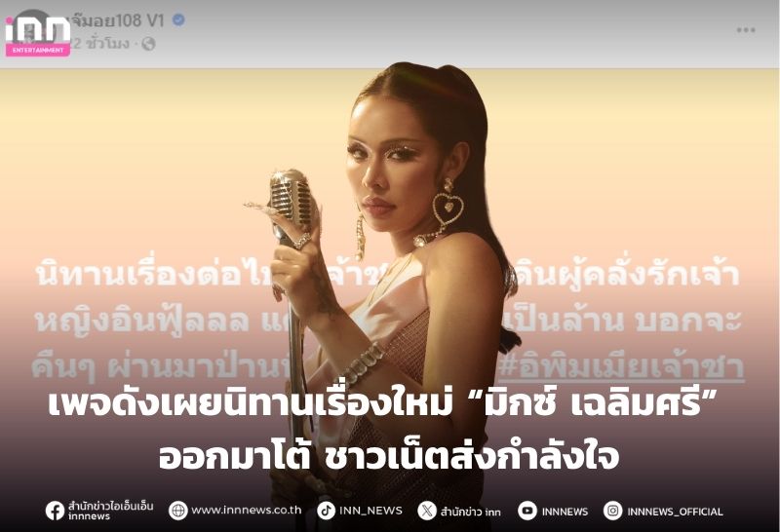Click the public globe privacy icon
Image resolution: width=780 pixels, height=532 pixels.
(148, 44)
